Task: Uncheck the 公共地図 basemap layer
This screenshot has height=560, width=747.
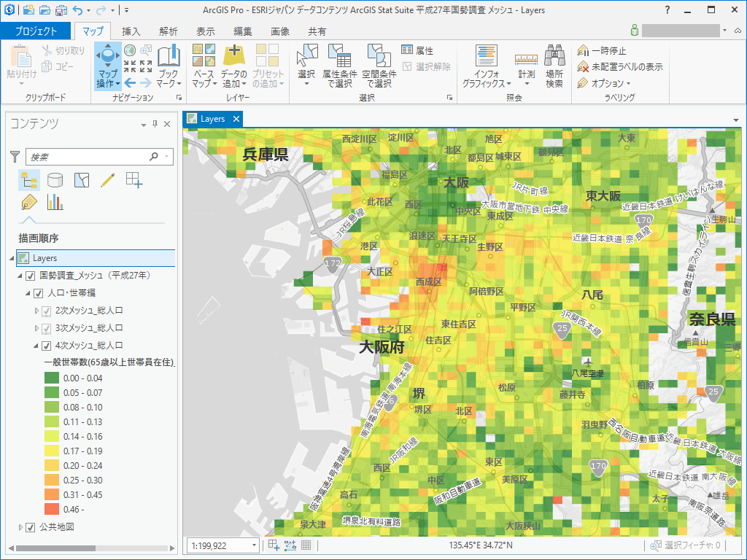Action: tap(30, 527)
